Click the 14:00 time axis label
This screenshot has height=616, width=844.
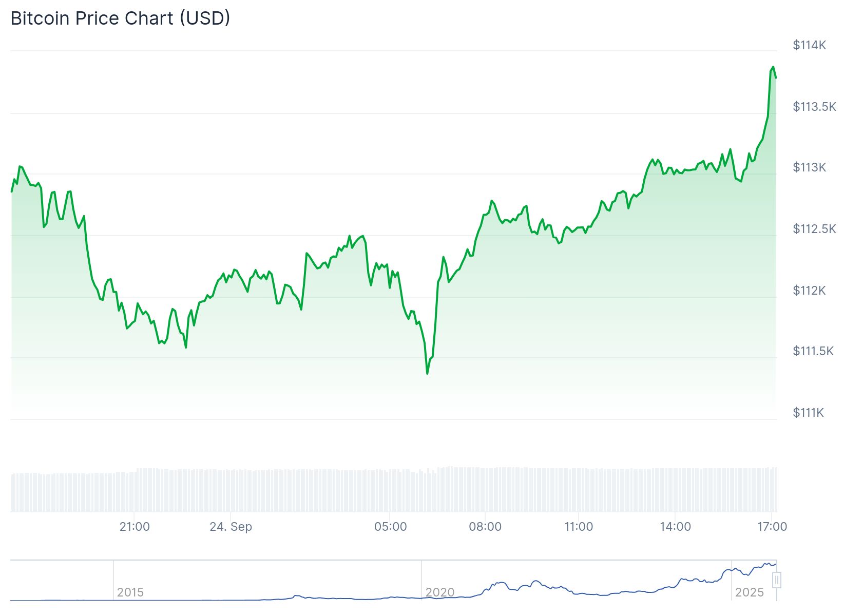[675, 527]
